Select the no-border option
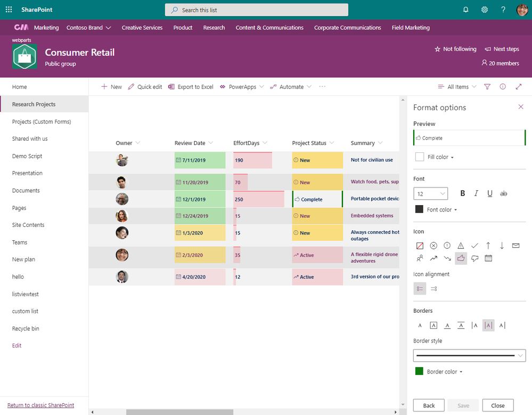This screenshot has height=415, width=532. pos(420,326)
